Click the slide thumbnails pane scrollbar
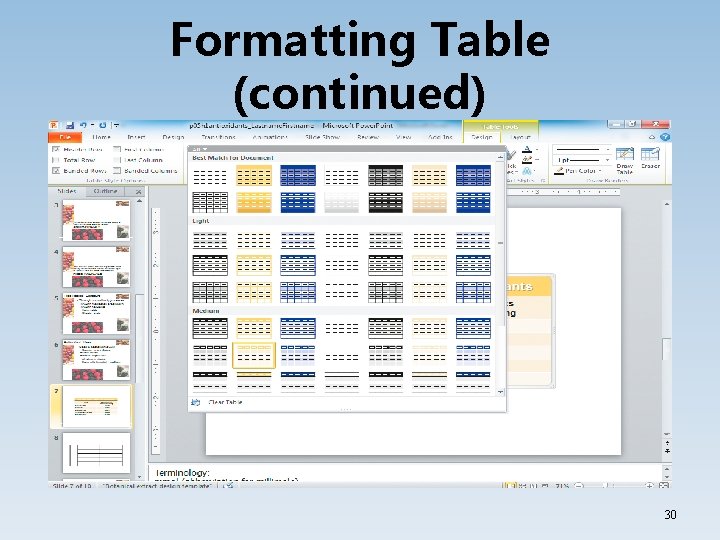The height and width of the screenshot is (540, 720). point(140,339)
